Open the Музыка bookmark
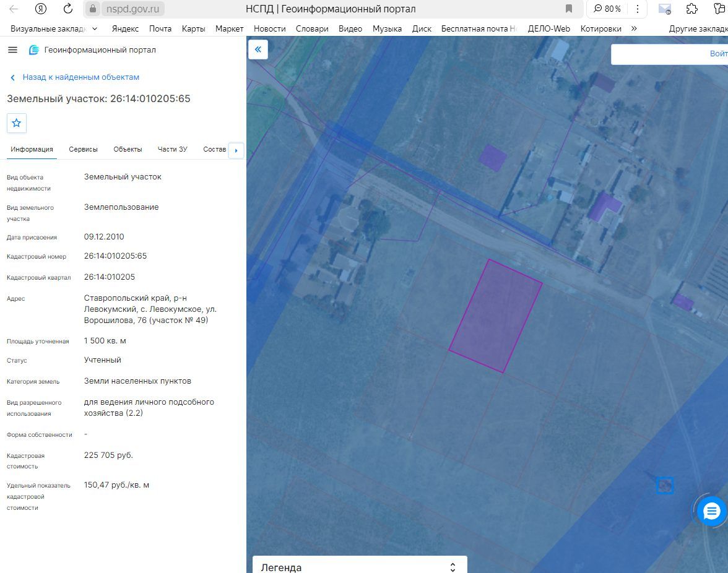 tap(388, 28)
